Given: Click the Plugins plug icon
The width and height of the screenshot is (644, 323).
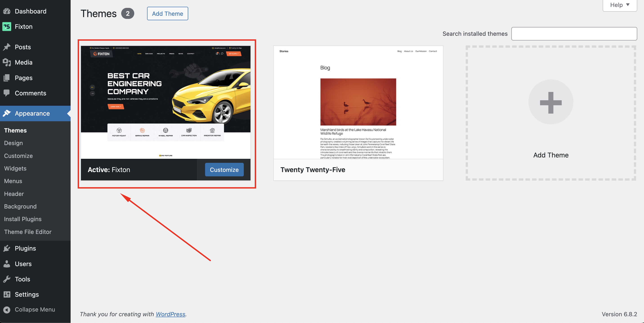Looking at the screenshot, I should point(7,248).
